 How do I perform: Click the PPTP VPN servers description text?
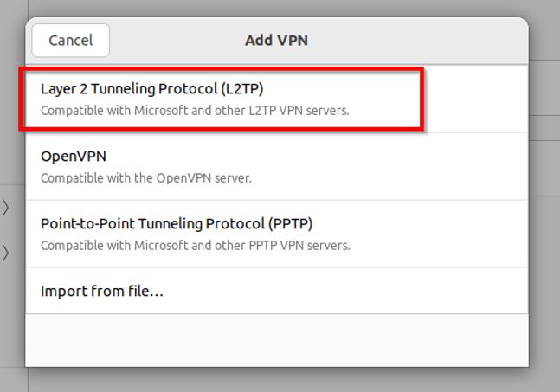[195, 245]
